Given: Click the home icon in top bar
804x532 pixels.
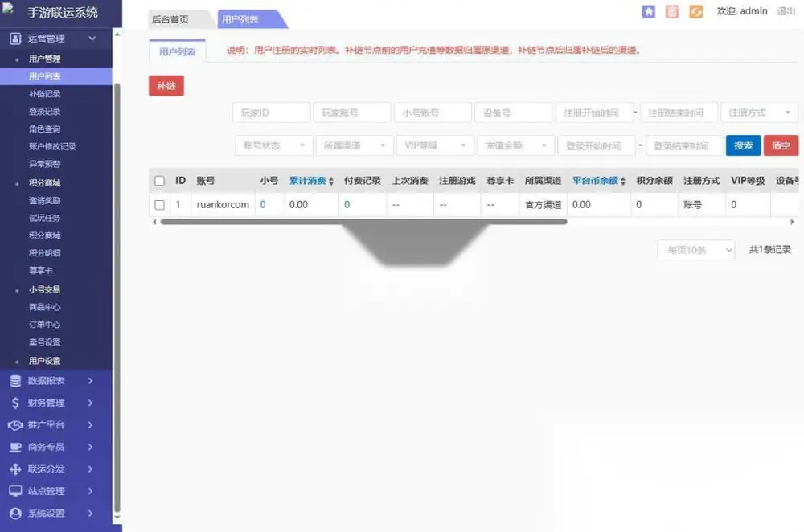Looking at the screenshot, I should tap(649, 11).
